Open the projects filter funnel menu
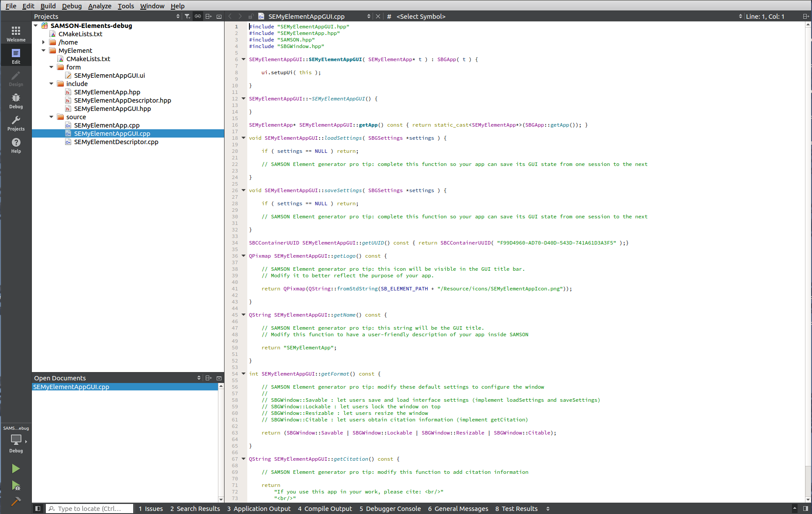Viewport: 812px width, 514px height. pyautogui.click(x=187, y=16)
